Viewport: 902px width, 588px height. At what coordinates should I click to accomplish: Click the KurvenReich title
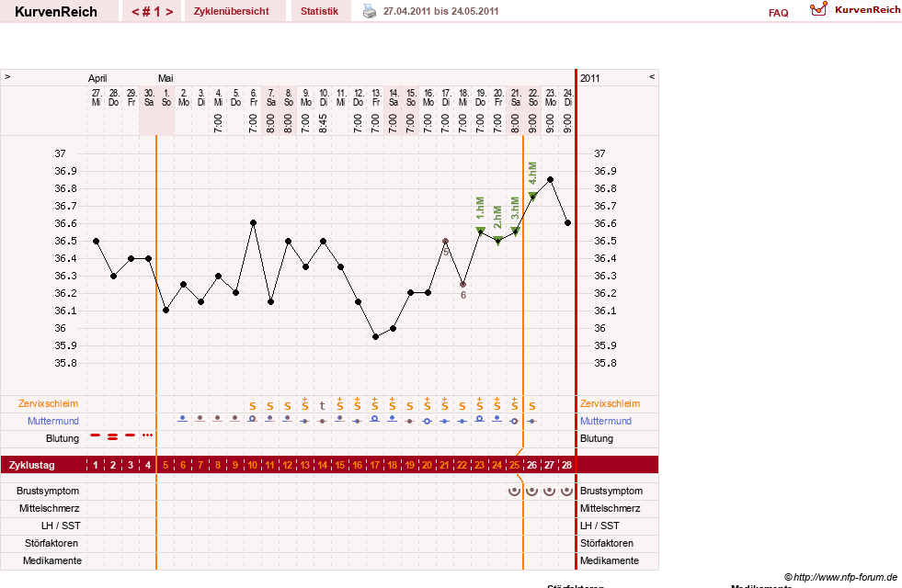(56, 12)
